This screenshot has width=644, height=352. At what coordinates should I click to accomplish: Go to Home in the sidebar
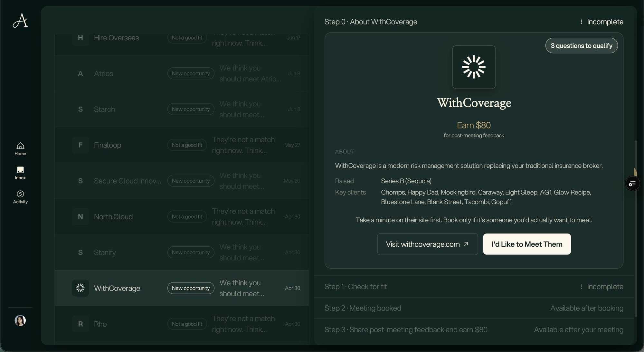point(20,149)
